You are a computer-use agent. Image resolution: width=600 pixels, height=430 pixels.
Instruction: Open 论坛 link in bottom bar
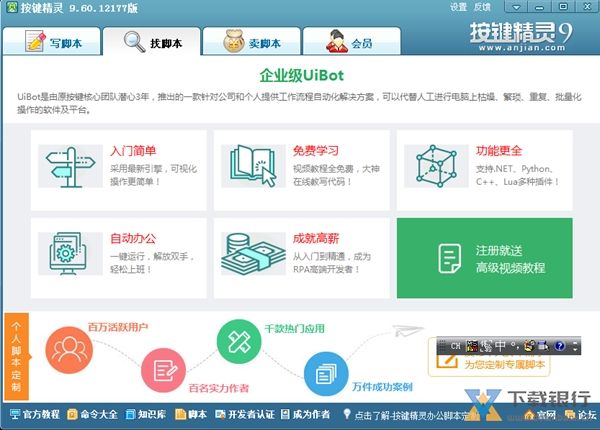point(581,415)
